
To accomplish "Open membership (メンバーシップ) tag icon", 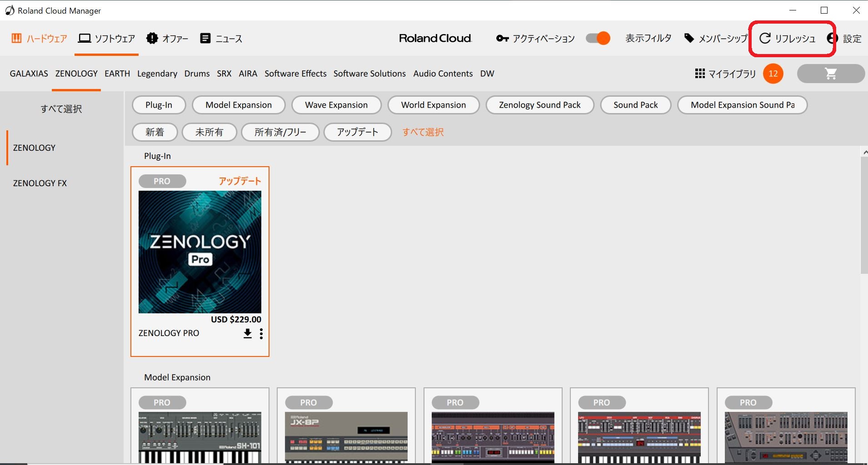I will click(x=689, y=38).
